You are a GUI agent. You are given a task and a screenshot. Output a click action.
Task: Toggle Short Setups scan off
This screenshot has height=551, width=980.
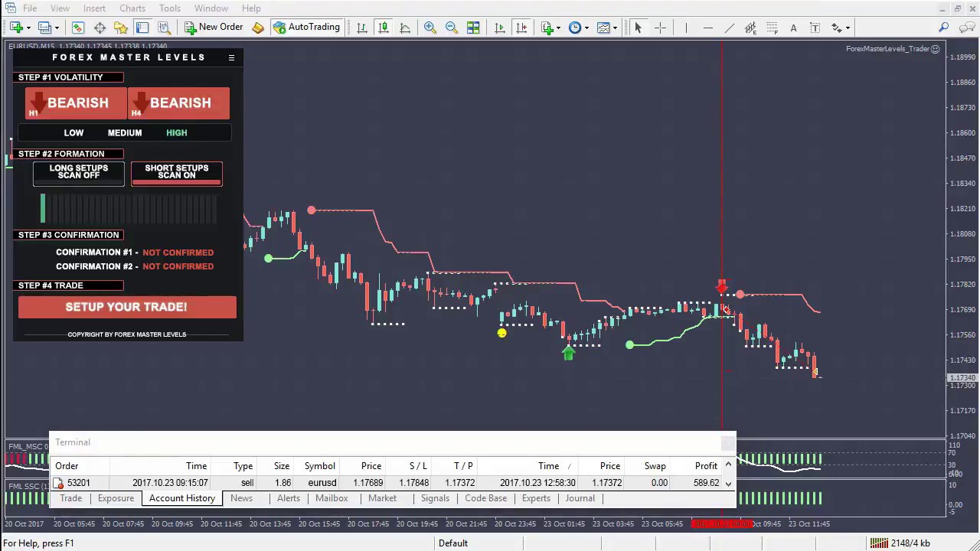177,172
